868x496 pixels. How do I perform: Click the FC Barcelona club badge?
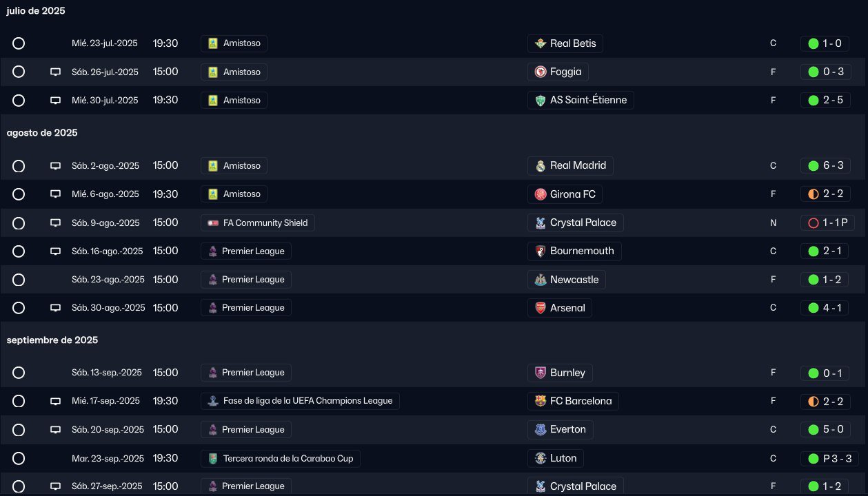541,401
